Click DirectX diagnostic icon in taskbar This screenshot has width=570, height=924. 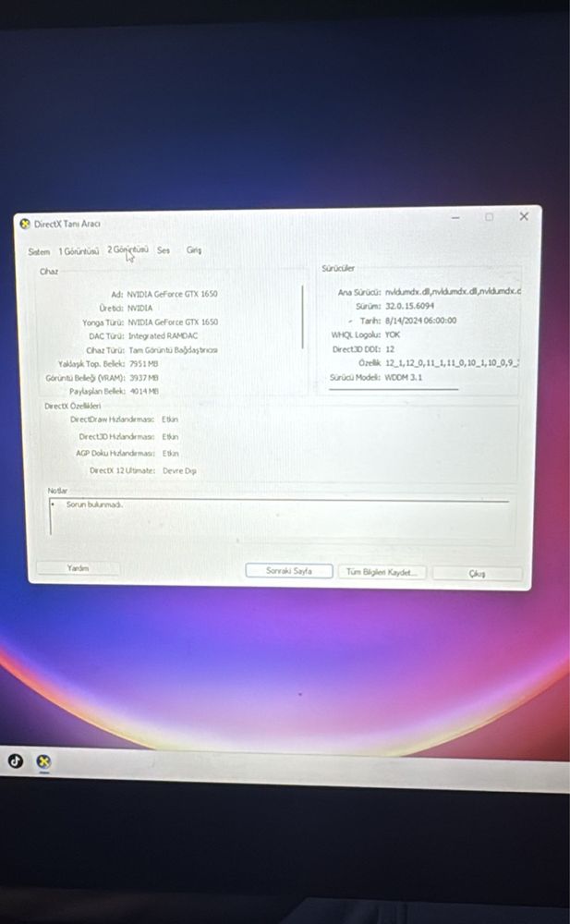(x=43, y=762)
